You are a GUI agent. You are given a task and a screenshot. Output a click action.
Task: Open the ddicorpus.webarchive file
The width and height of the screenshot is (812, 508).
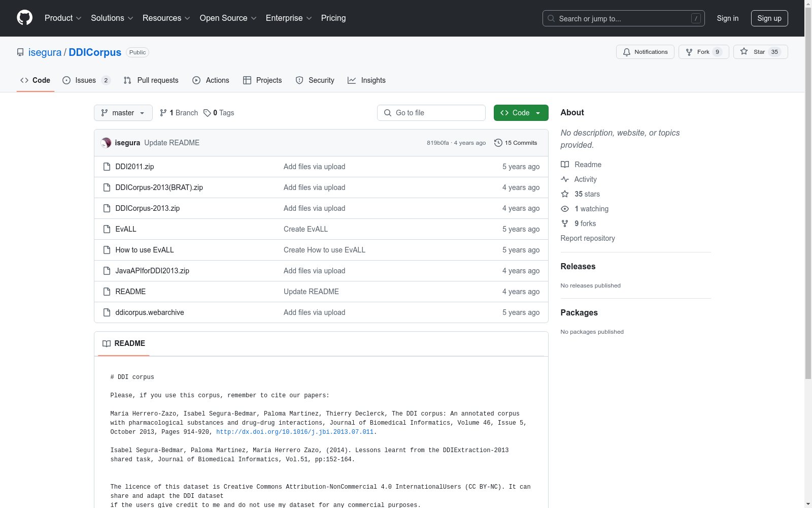point(150,312)
